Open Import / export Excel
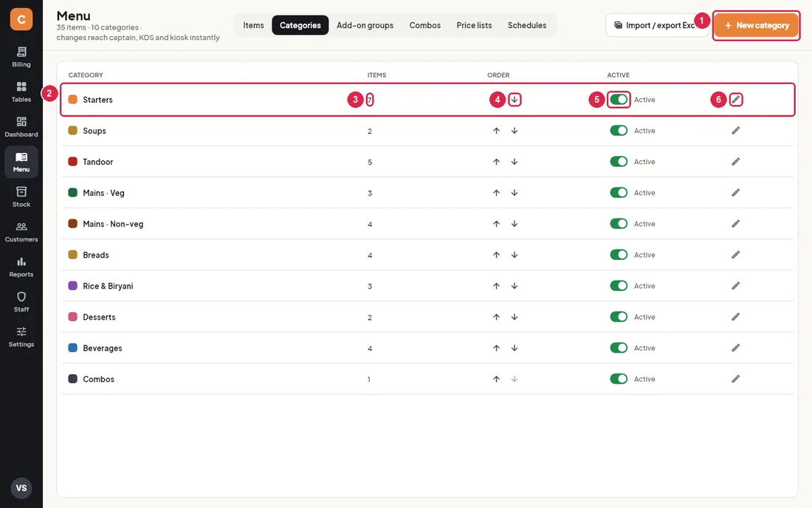This screenshot has height=508, width=812. click(657, 25)
